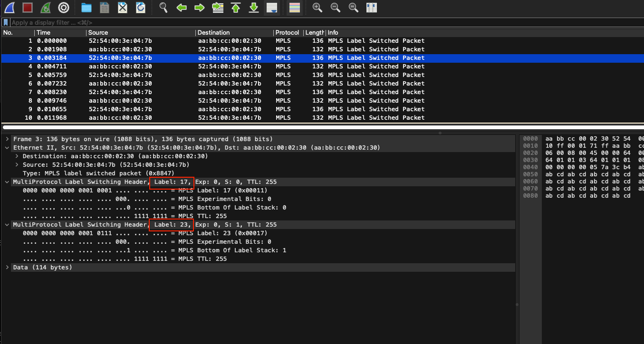Expand Source 52:54:00:3e:04:7b field
The width and height of the screenshot is (644, 344).
(x=17, y=165)
